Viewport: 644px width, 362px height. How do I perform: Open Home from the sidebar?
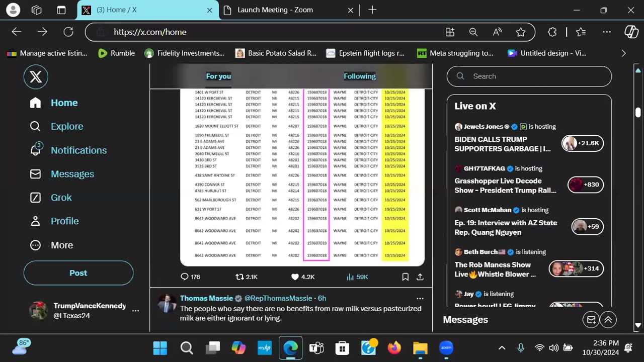(54, 103)
